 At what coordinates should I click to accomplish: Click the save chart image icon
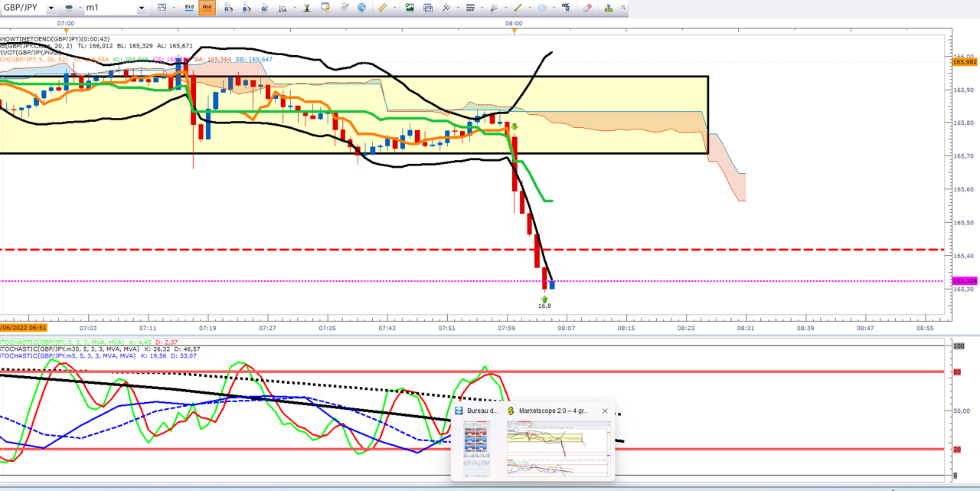[x=410, y=8]
